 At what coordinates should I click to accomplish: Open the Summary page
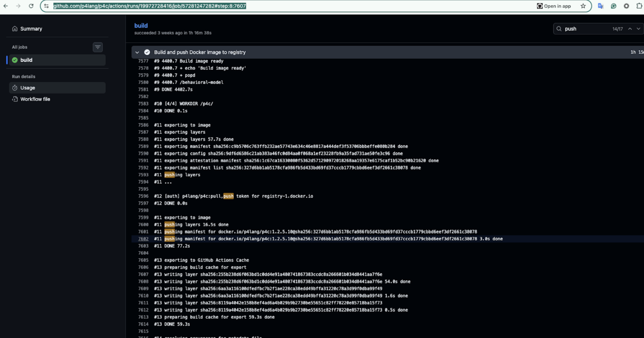coord(31,29)
